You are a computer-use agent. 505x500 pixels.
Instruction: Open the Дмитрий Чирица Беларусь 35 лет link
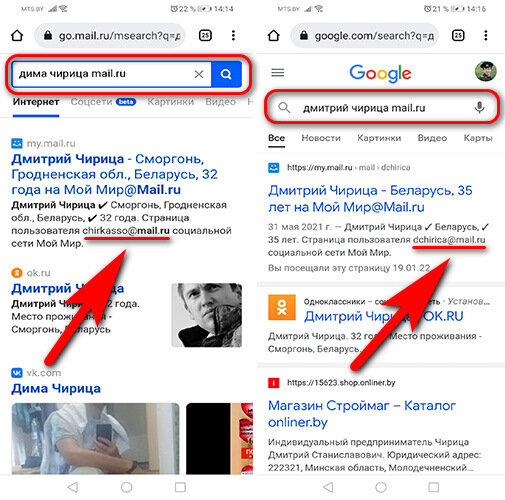[370, 199]
